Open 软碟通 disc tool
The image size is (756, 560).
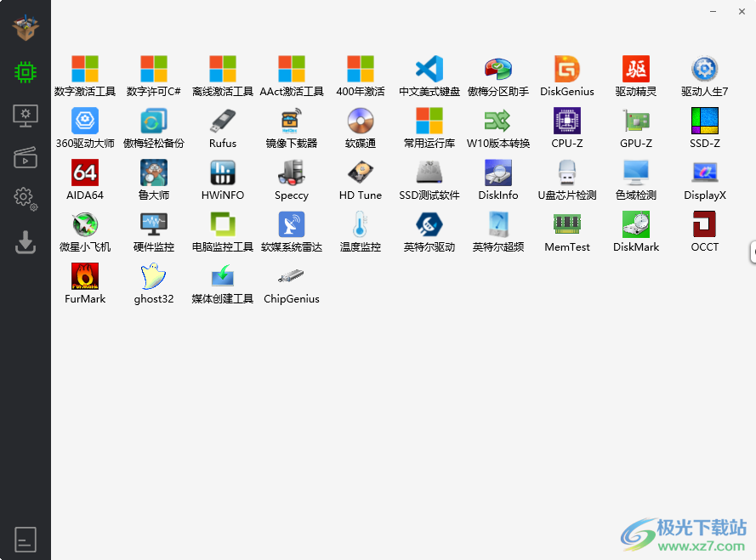361,121
